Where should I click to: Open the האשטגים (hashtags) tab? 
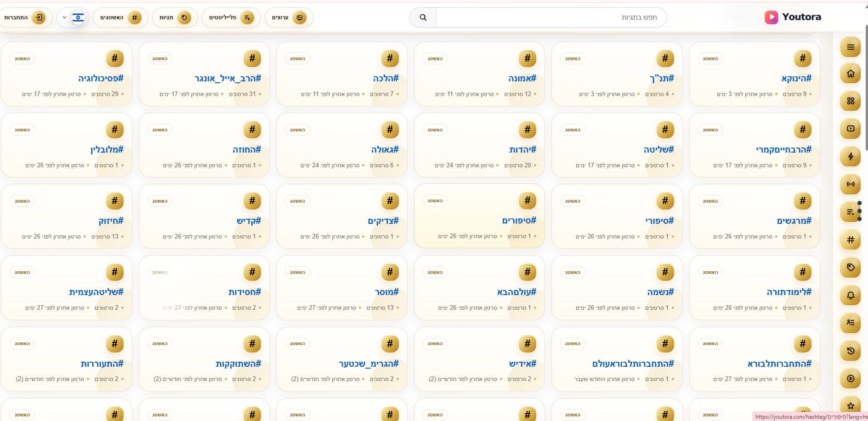[120, 17]
